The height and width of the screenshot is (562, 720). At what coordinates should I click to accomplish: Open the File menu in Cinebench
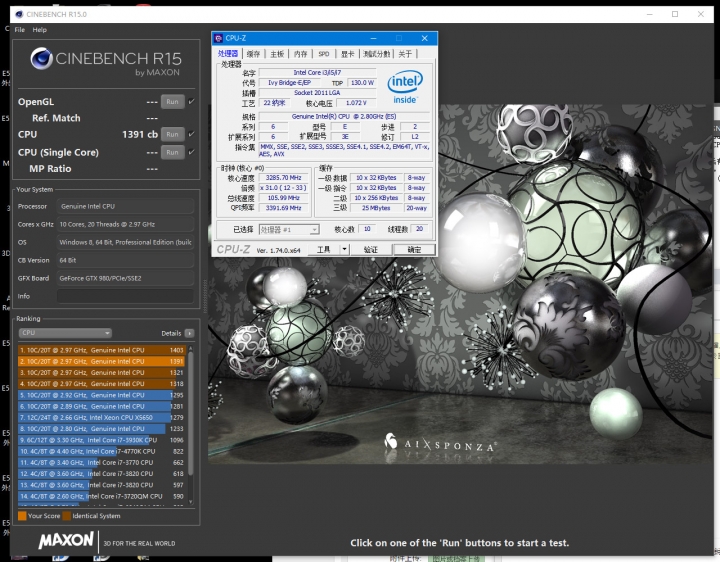coord(19,30)
